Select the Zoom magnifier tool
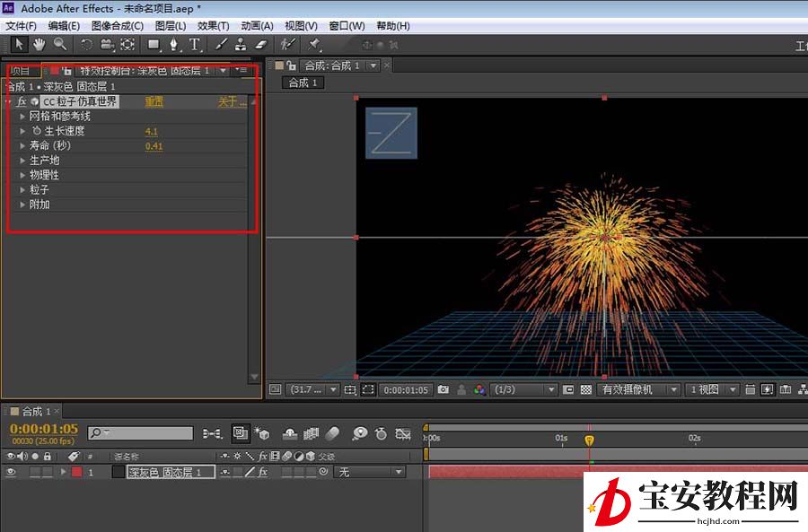The height and width of the screenshot is (532, 808). (x=60, y=44)
